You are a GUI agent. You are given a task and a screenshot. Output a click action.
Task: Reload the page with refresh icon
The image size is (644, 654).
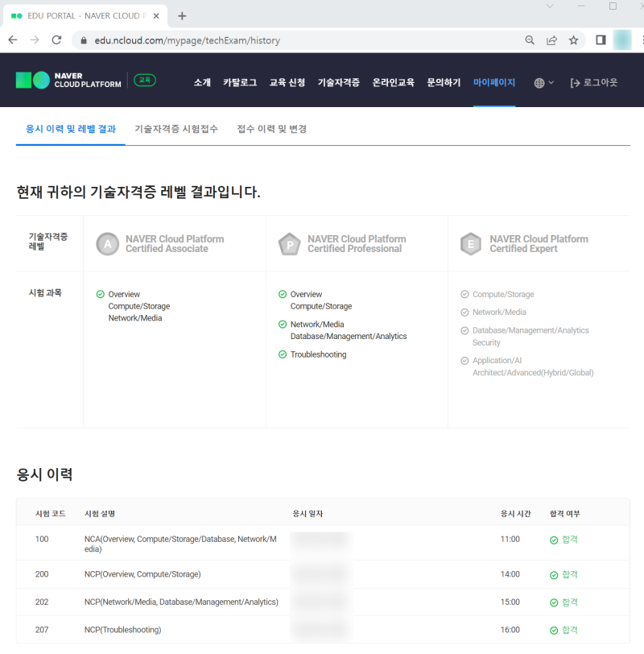[56, 40]
